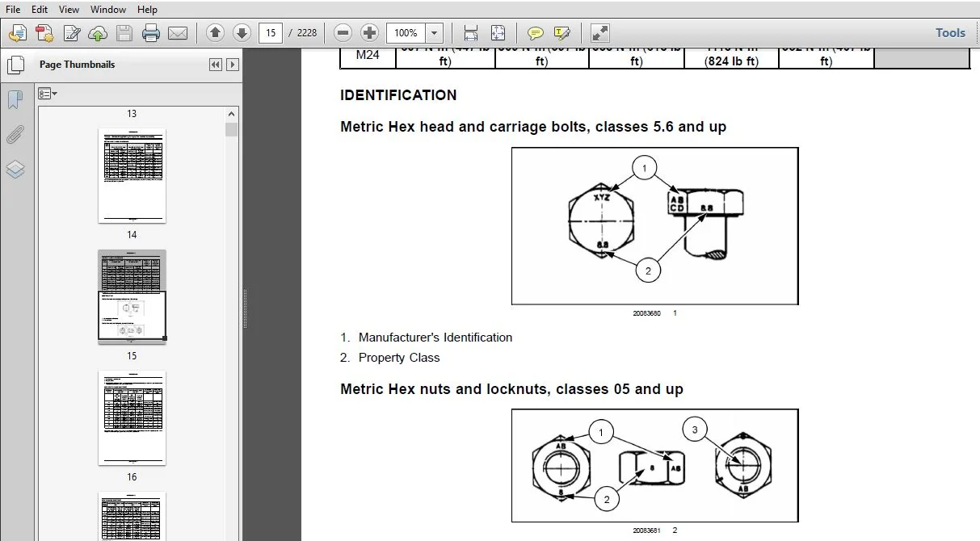Click the Bookmarks sidebar icon

coord(15,100)
